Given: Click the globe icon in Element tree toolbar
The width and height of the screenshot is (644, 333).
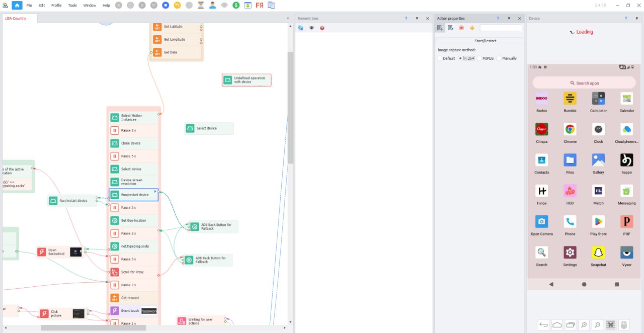Looking at the screenshot, I should (x=300, y=28).
